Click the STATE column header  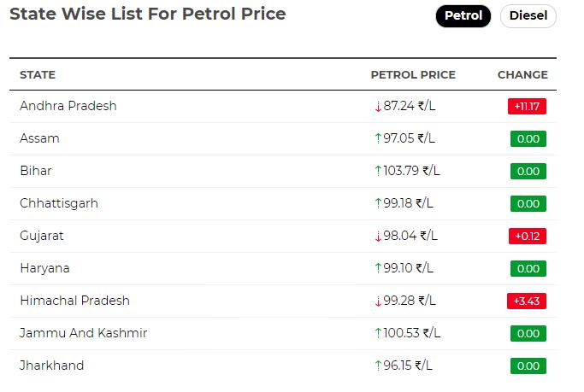tap(38, 75)
